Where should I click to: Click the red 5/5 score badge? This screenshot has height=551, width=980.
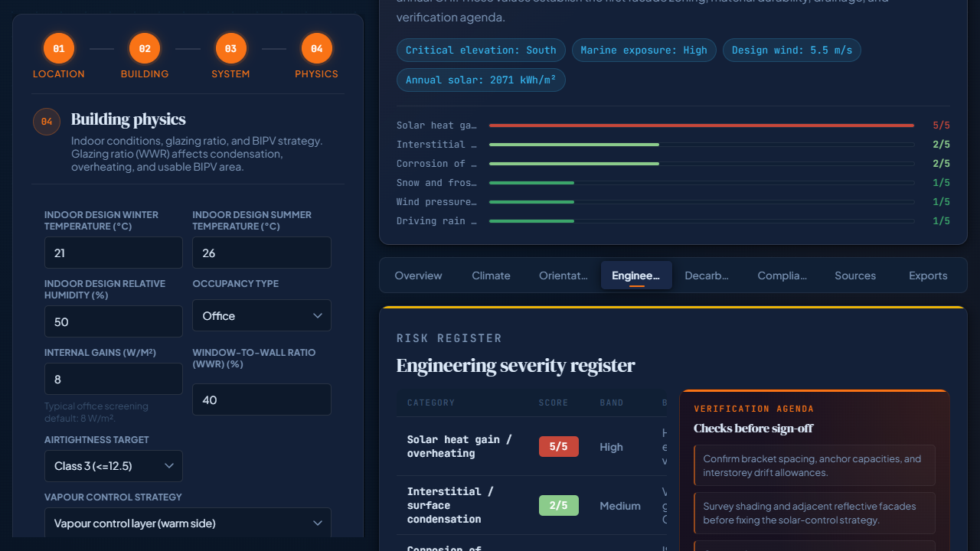[559, 447]
